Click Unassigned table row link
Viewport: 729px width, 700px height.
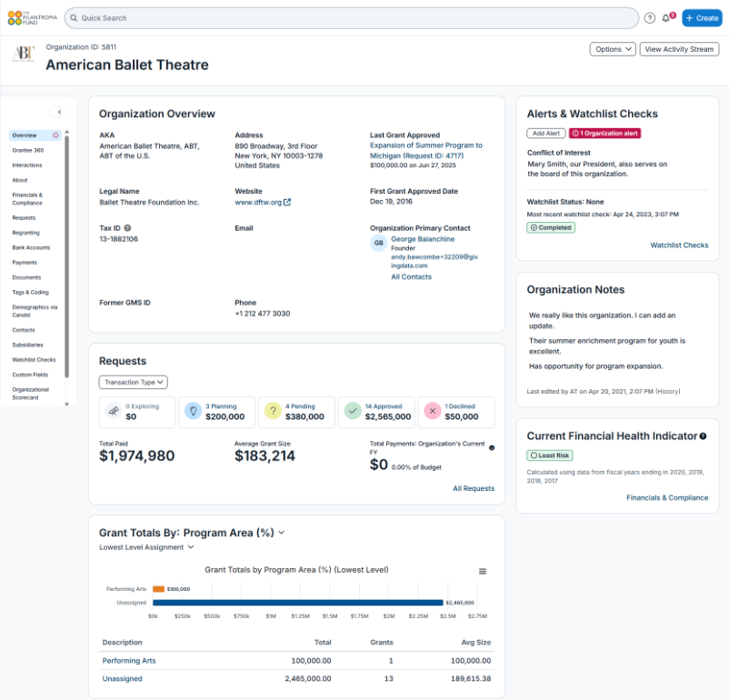point(123,678)
